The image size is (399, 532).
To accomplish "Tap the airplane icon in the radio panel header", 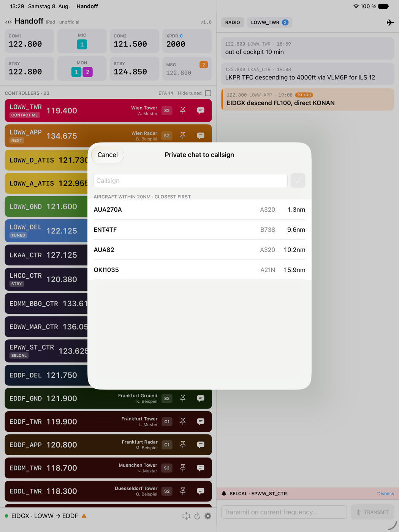I will click(x=390, y=22).
